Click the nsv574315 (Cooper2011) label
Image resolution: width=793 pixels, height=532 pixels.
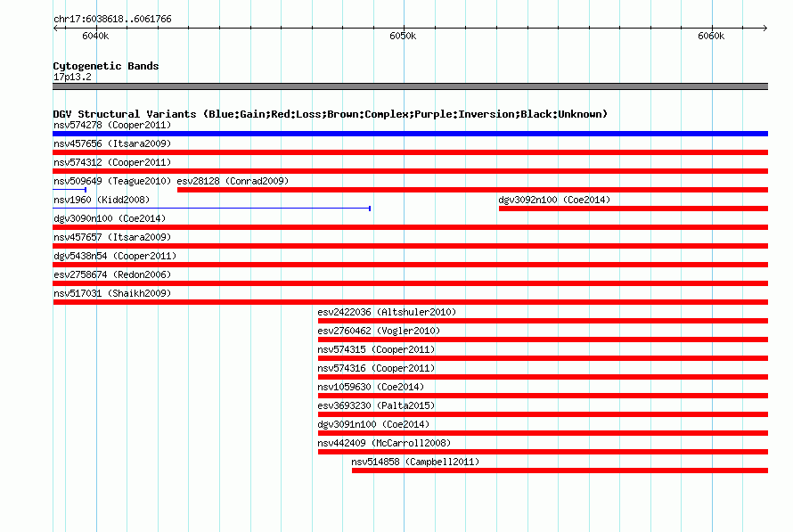(376, 349)
